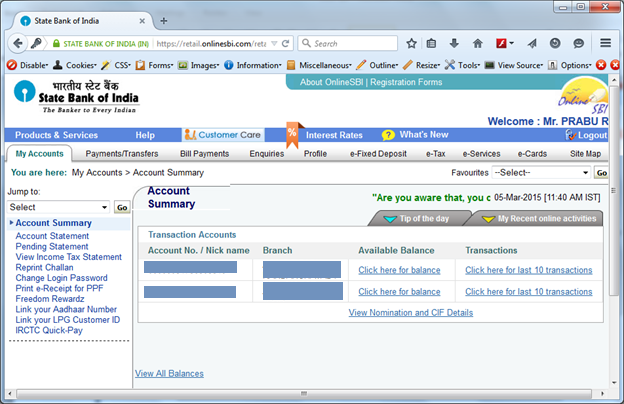624x404 pixels.
Task: Open the Firefox hamburger menu
Action: [x=606, y=43]
